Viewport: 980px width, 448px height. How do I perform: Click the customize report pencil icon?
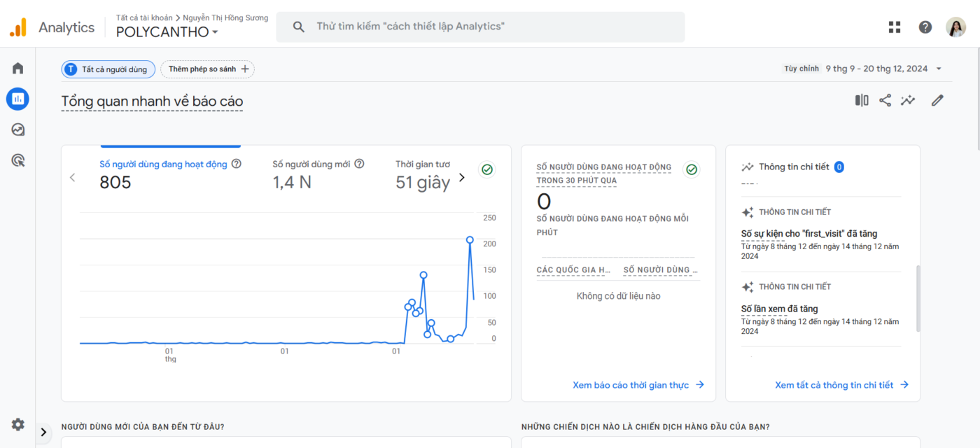pyautogui.click(x=937, y=100)
